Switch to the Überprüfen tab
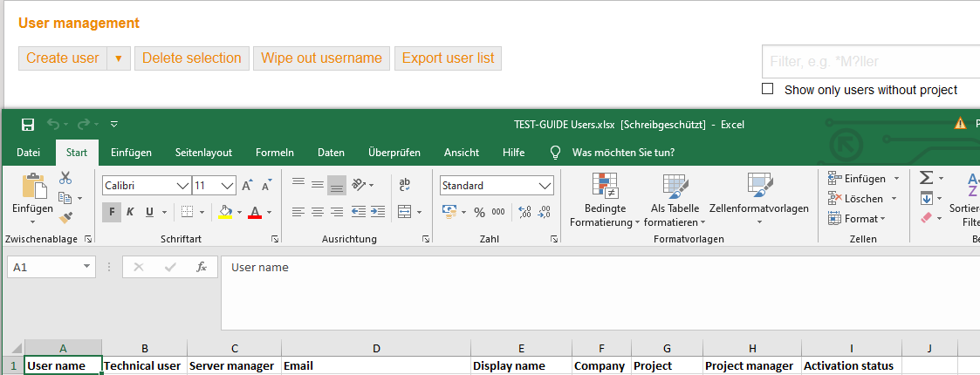 (x=394, y=153)
